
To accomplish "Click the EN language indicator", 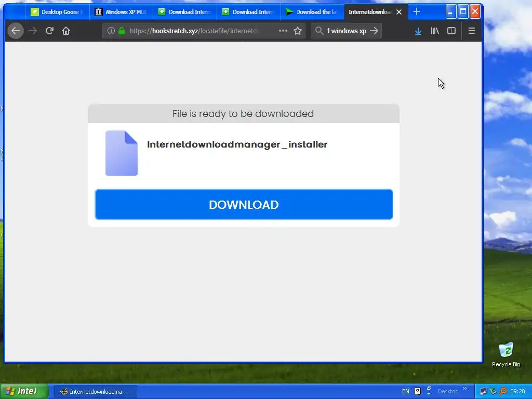I will pos(406,391).
